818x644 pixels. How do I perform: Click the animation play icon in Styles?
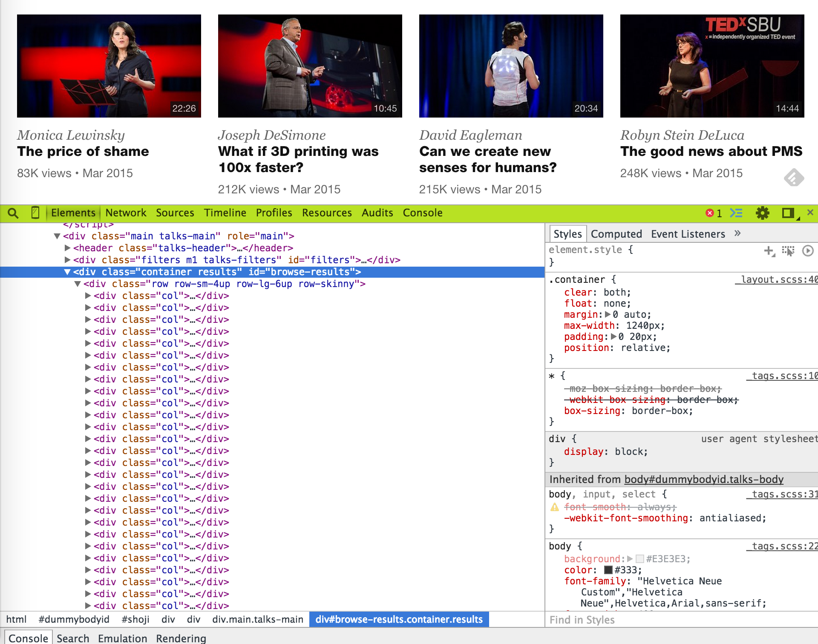[808, 251]
